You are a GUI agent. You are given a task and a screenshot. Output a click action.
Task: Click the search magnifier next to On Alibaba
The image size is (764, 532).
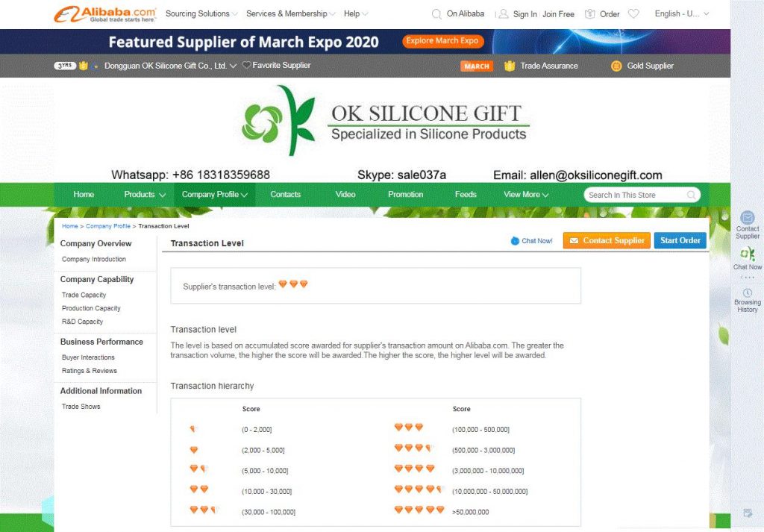[x=436, y=14]
